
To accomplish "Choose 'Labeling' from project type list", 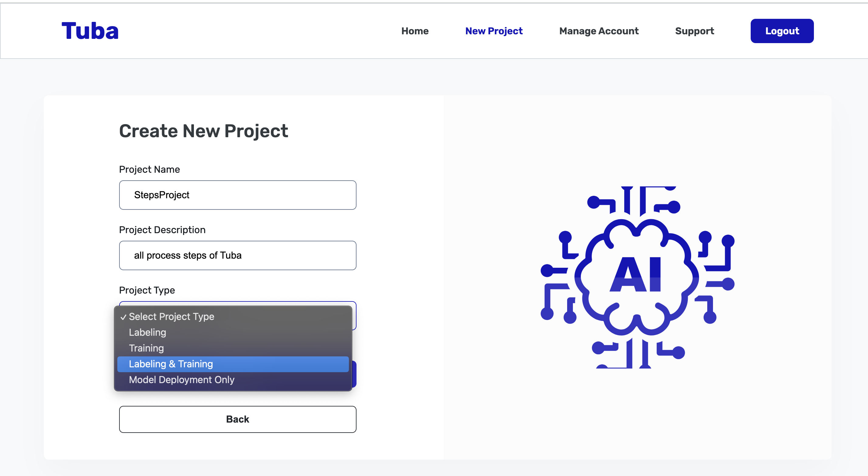I will (147, 332).
